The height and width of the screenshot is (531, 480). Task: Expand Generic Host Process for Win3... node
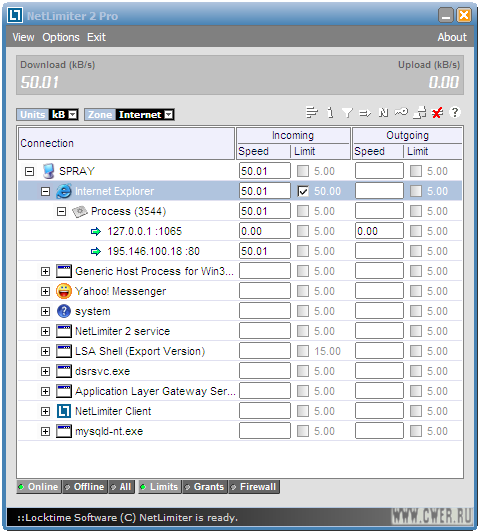point(45,272)
